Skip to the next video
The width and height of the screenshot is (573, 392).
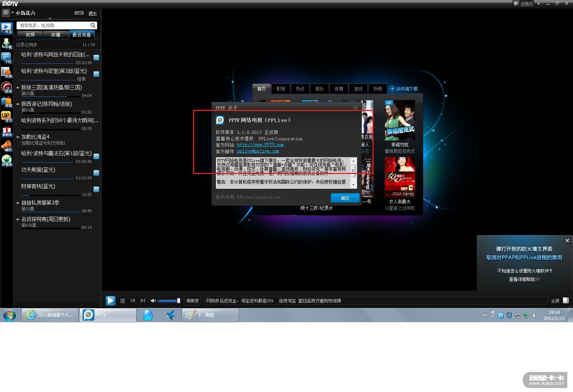tap(143, 301)
